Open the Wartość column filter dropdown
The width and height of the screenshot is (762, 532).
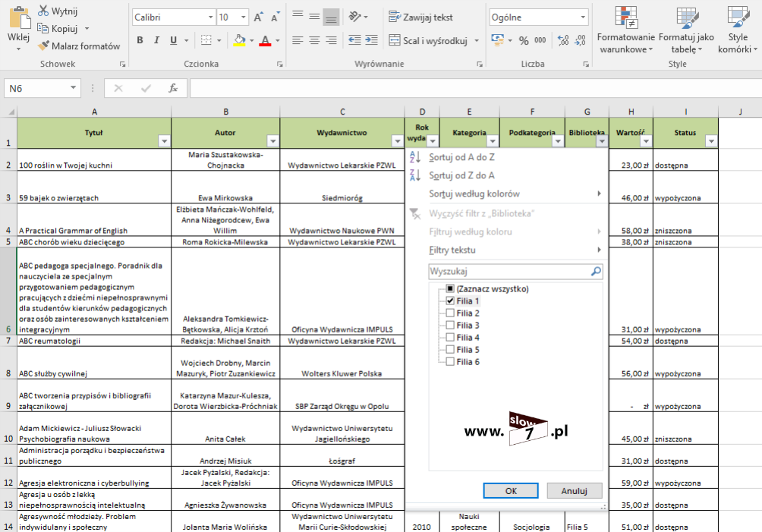coord(646,141)
